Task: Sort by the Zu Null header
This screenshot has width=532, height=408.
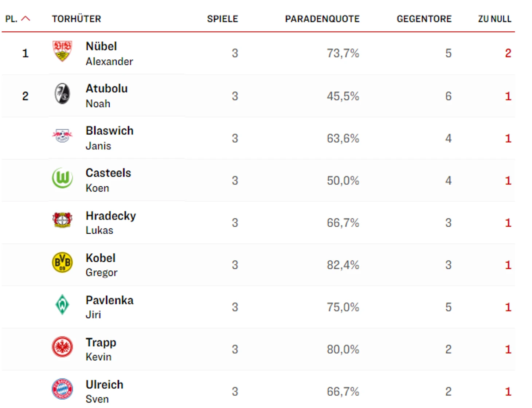Action: click(494, 19)
